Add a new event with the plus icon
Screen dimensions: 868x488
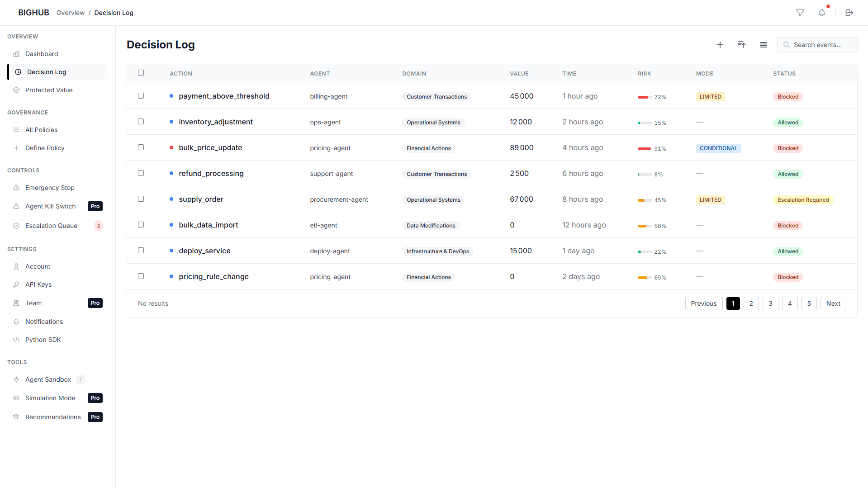720,45
